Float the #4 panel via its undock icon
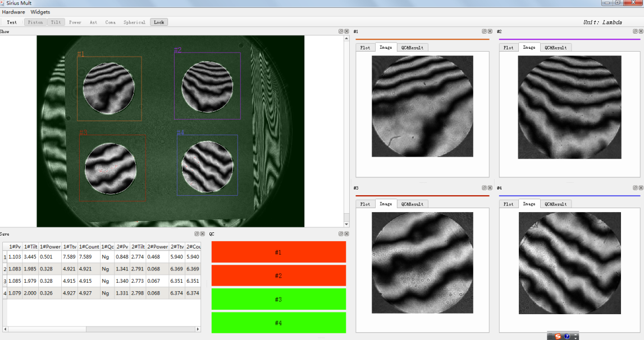644x340 pixels. coord(635,188)
